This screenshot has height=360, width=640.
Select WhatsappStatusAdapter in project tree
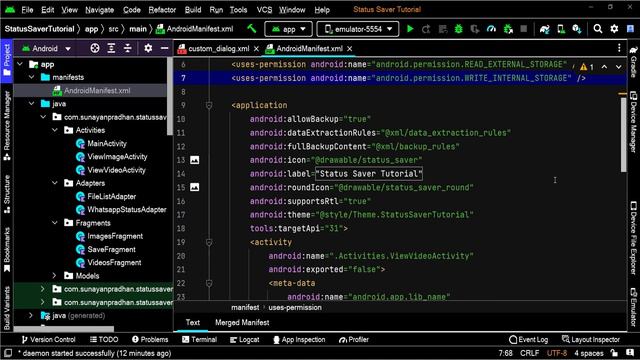[x=127, y=209]
